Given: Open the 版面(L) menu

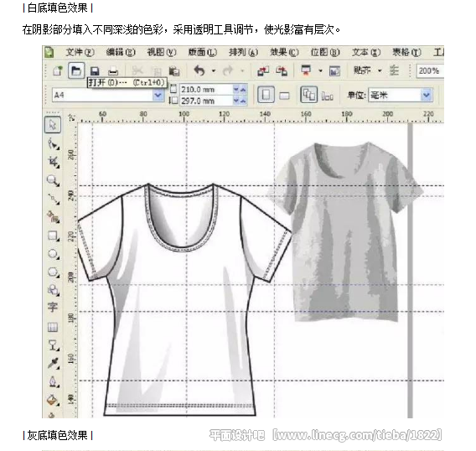Looking at the screenshot, I should tap(203, 52).
